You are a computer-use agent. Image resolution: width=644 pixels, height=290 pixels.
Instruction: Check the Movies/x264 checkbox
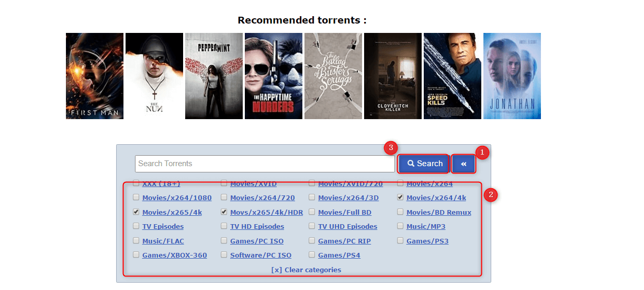(x=400, y=183)
